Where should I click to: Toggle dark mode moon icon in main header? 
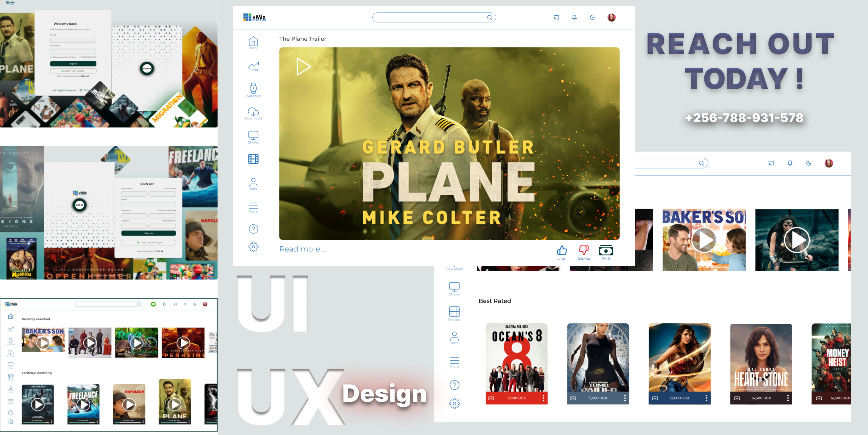593,17
